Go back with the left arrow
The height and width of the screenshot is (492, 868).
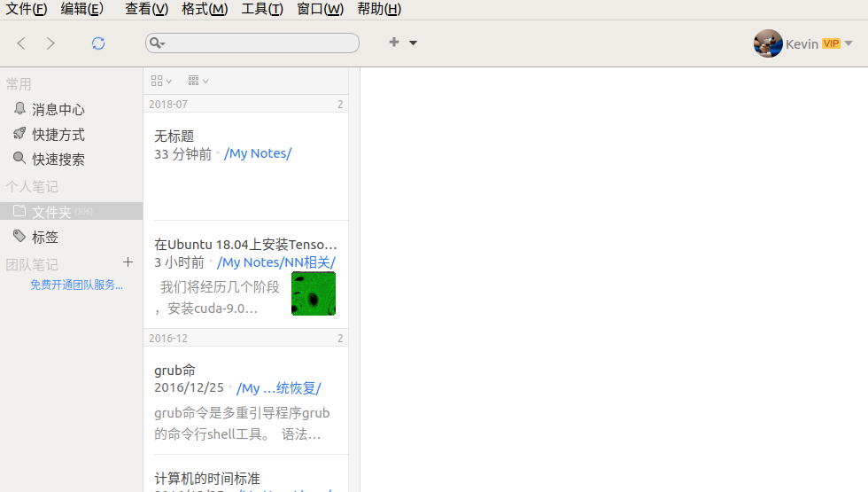(21, 43)
